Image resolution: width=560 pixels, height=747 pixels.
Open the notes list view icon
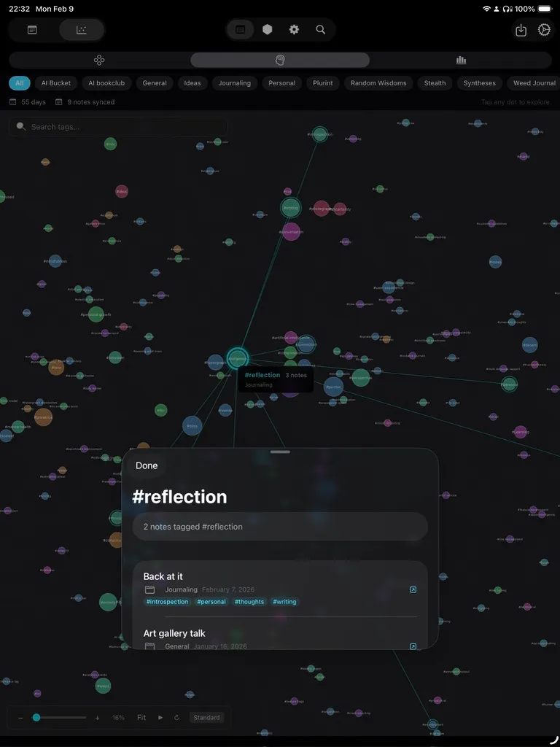[32, 30]
